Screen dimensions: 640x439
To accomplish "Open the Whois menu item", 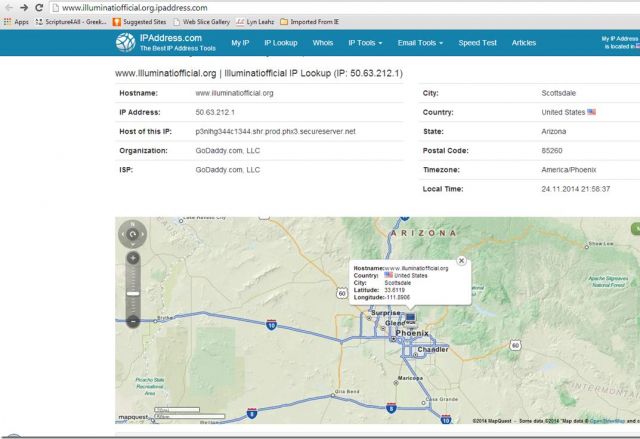I will pyautogui.click(x=323, y=43).
